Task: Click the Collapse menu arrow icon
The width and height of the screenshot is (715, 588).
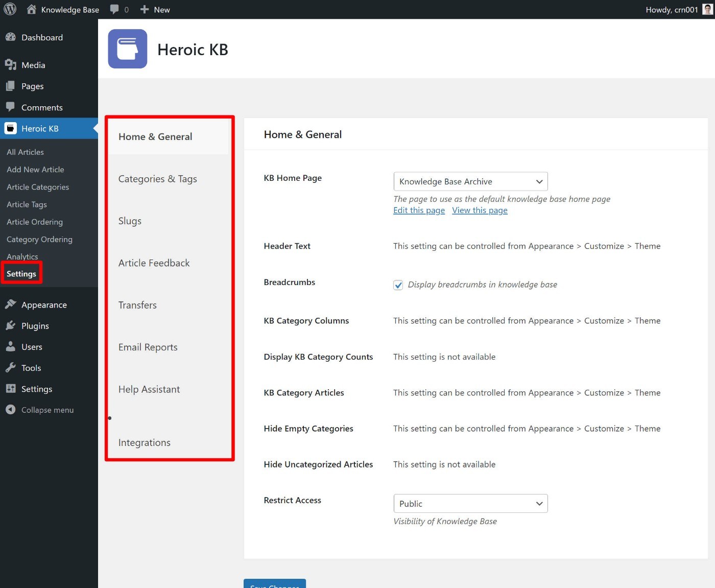Action: [x=11, y=410]
